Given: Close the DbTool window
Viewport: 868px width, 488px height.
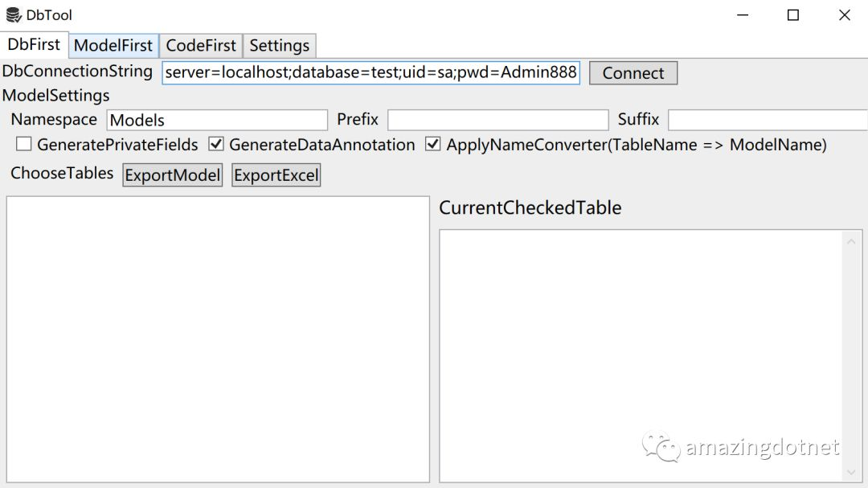Looking at the screenshot, I should (844, 15).
